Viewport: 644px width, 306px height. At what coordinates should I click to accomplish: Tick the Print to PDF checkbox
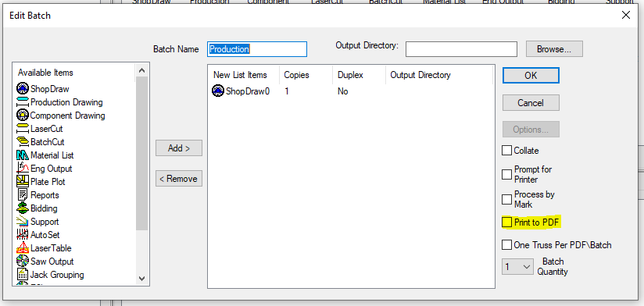tap(506, 222)
